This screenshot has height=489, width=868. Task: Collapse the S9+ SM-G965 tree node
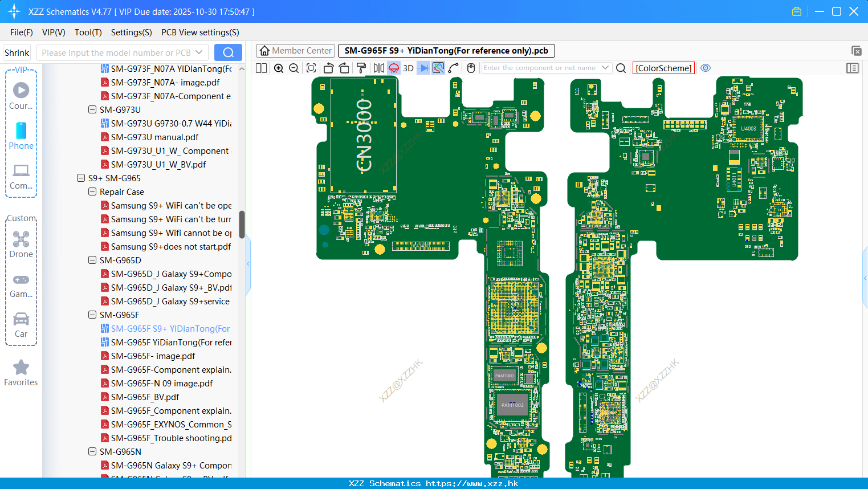[81, 178]
